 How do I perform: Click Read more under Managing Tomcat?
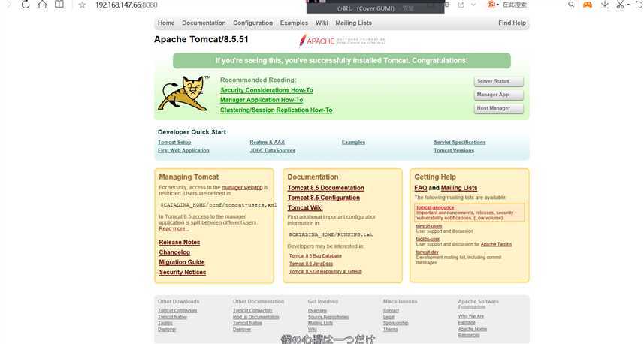click(174, 228)
